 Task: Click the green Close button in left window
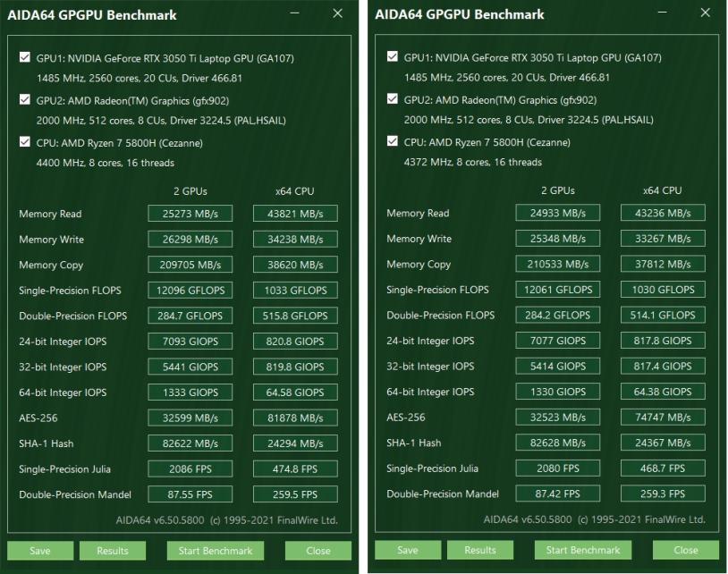click(x=317, y=551)
